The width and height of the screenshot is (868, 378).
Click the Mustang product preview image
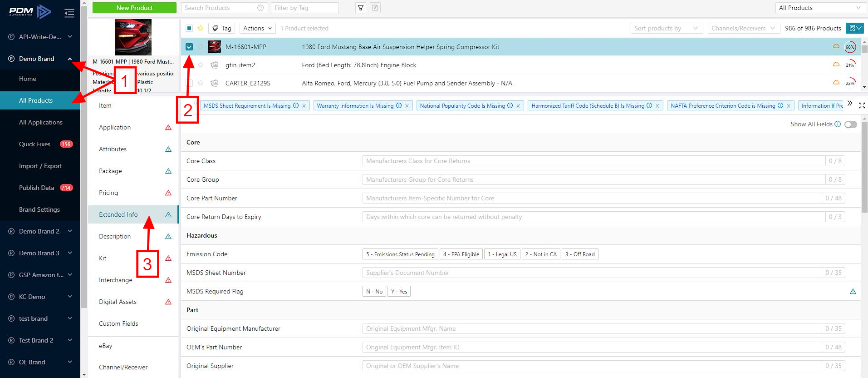[133, 37]
